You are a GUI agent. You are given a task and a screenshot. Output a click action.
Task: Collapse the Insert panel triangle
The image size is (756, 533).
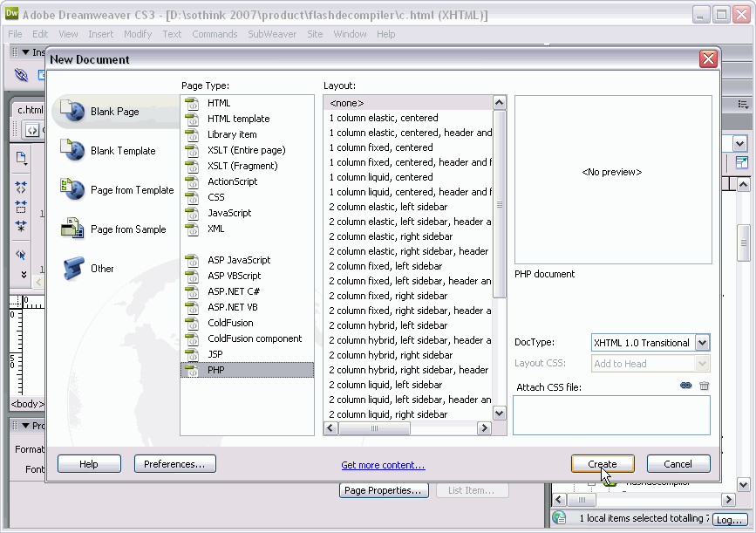[26, 52]
